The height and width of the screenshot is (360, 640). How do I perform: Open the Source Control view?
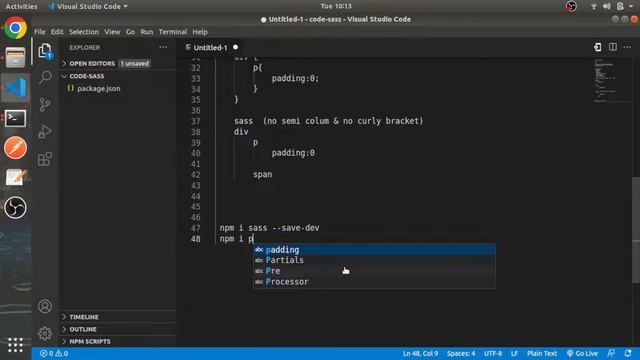tap(45, 104)
